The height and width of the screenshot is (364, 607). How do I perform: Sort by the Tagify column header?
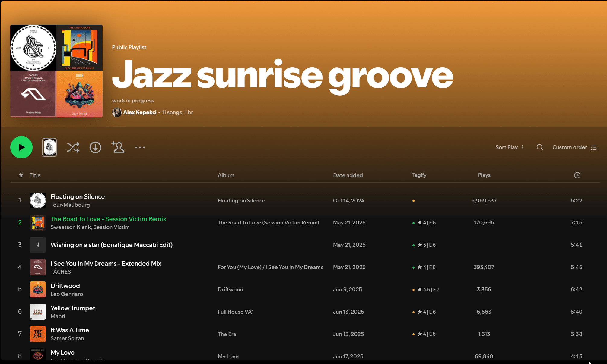tap(419, 175)
